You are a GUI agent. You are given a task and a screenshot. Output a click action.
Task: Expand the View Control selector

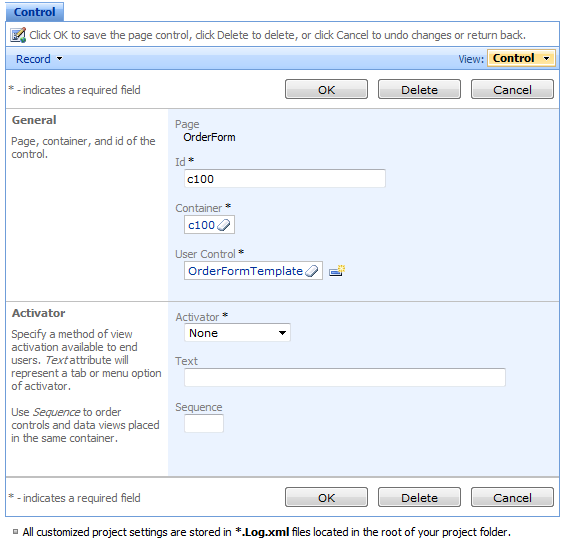point(521,58)
